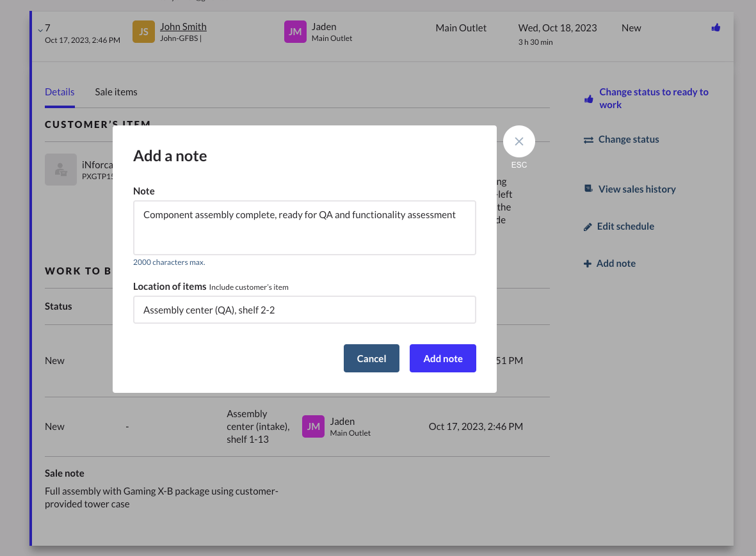
Task: Click the View sales history icon
Action: pyautogui.click(x=588, y=189)
